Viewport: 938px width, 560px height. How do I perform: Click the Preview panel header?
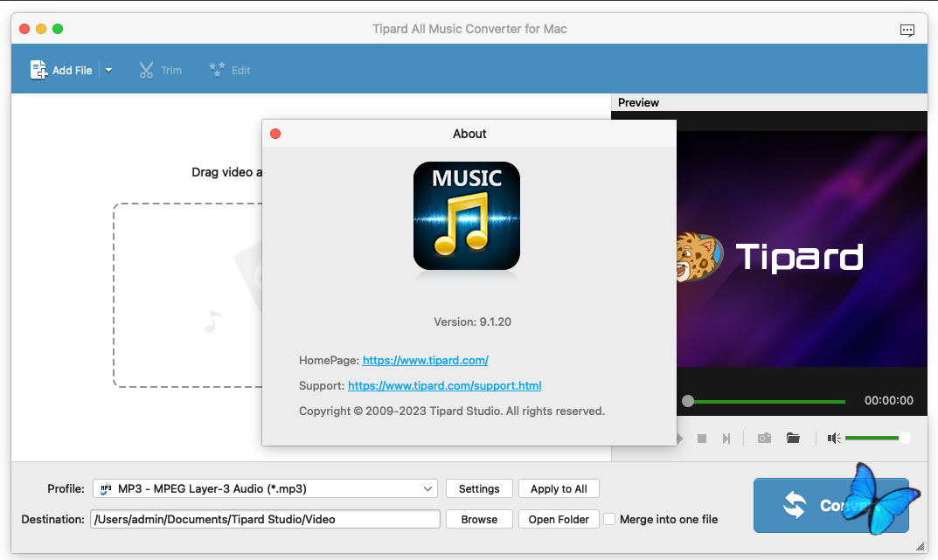pos(769,102)
